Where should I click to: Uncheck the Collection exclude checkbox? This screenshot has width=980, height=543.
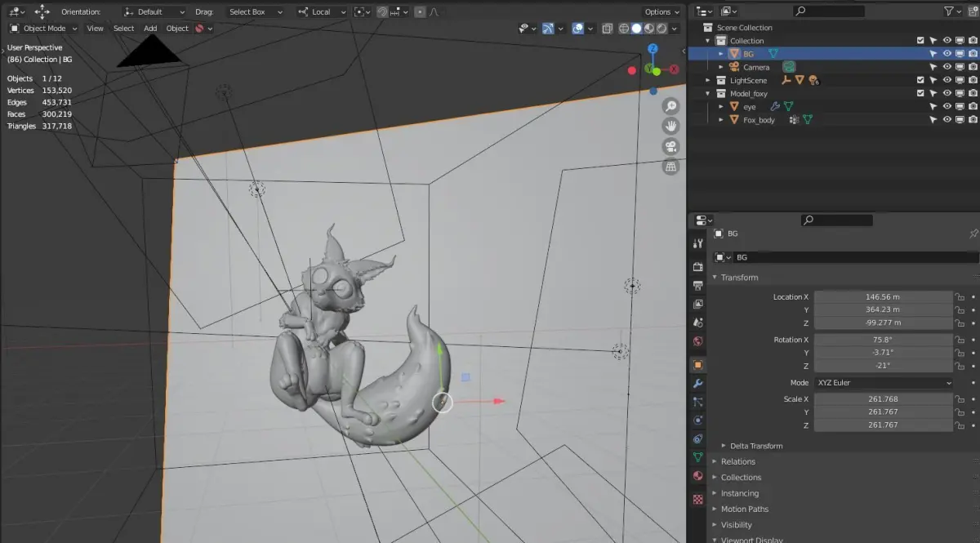(x=920, y=41)
